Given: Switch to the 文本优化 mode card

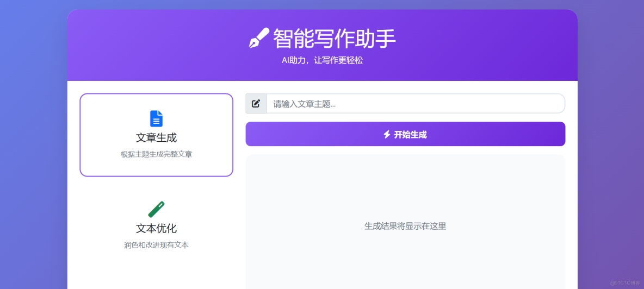Looking at the screenshot, I should tap(157, 226).
